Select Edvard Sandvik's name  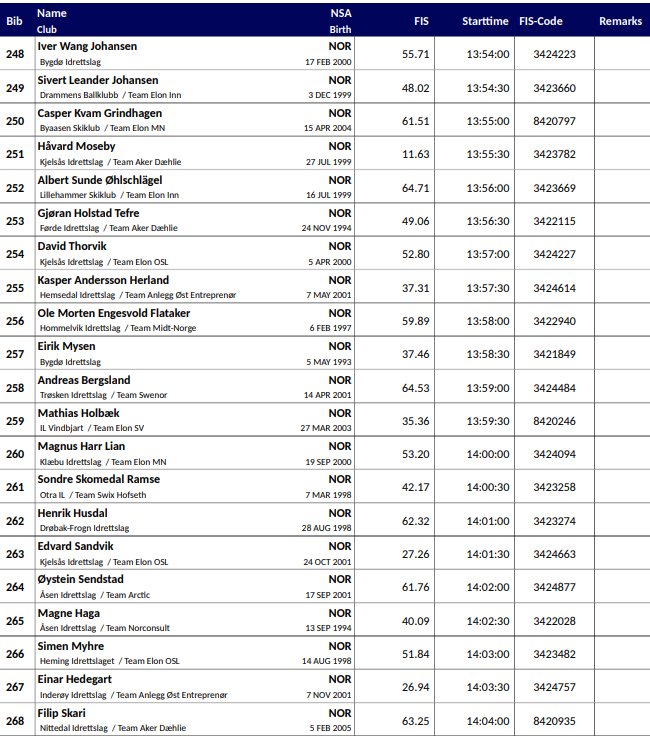pyautogui.click(x=75, y=546)
